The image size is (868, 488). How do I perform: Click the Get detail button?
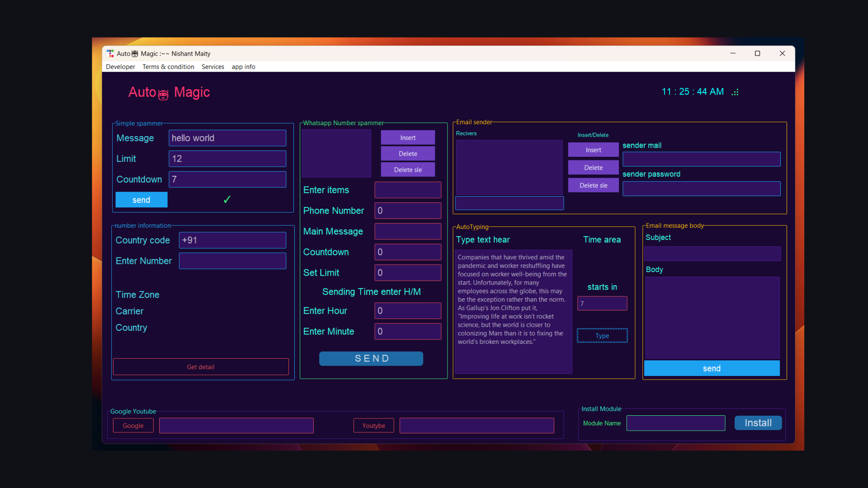coord(201,366)
